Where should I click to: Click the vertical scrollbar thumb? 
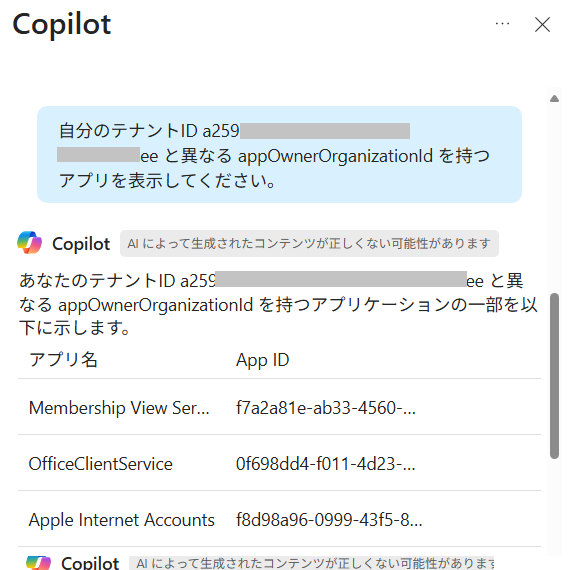point(554,375)
